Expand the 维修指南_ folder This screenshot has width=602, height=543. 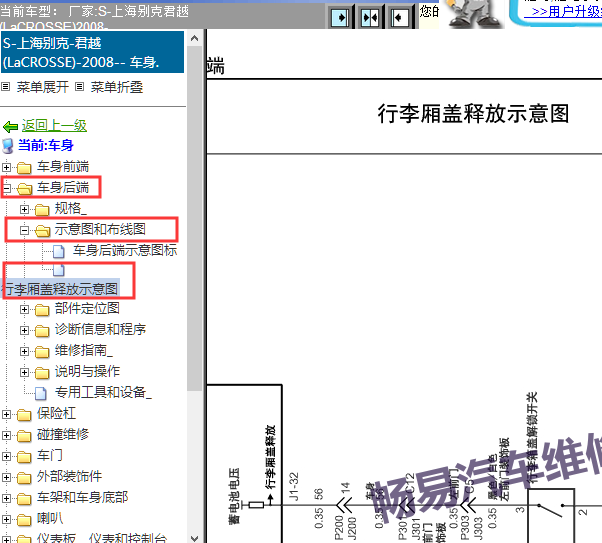point(24,351)
